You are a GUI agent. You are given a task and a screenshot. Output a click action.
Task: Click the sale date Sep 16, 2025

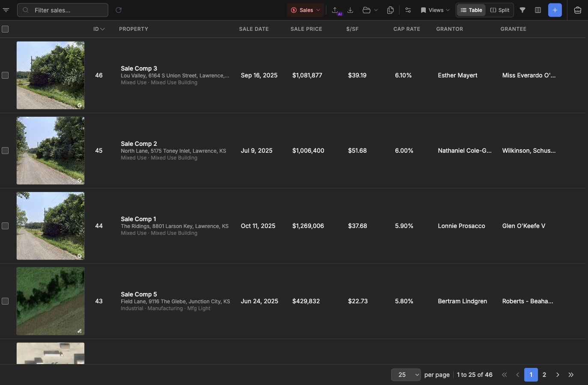click(259, 75)
